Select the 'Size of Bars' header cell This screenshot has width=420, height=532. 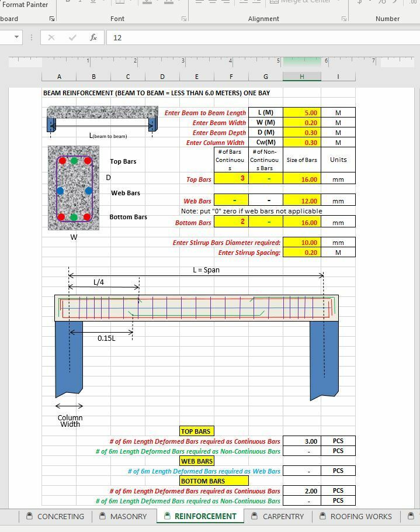[x=301, y=160]
